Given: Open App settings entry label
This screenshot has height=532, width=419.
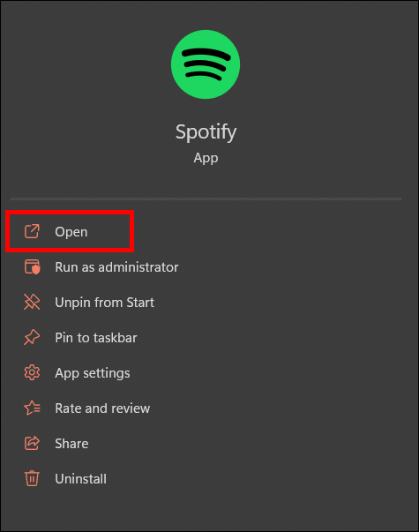Looking at the screenshot, I should (93, 373).
